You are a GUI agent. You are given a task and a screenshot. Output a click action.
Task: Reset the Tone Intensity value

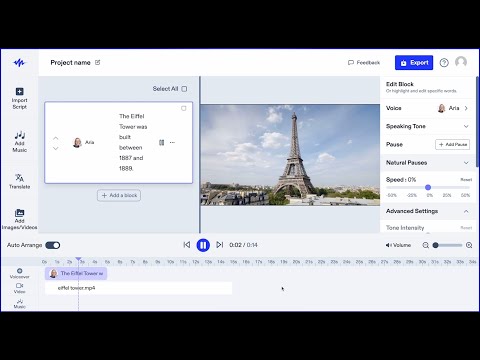tap(466, 228)
